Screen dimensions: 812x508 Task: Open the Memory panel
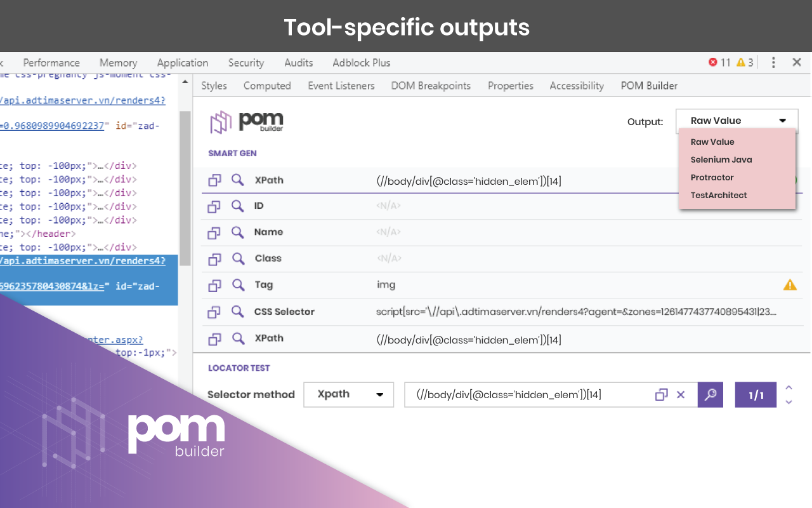[x=118, y=62]
